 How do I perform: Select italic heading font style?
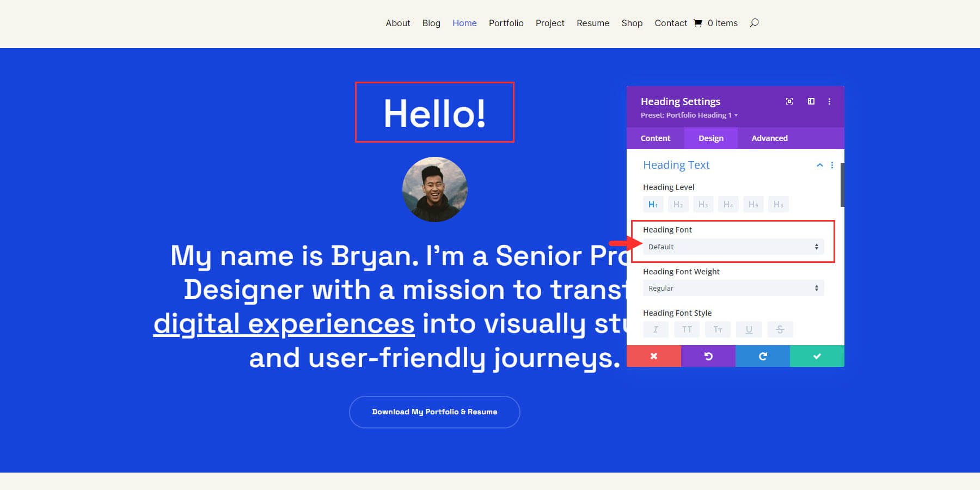656,329
